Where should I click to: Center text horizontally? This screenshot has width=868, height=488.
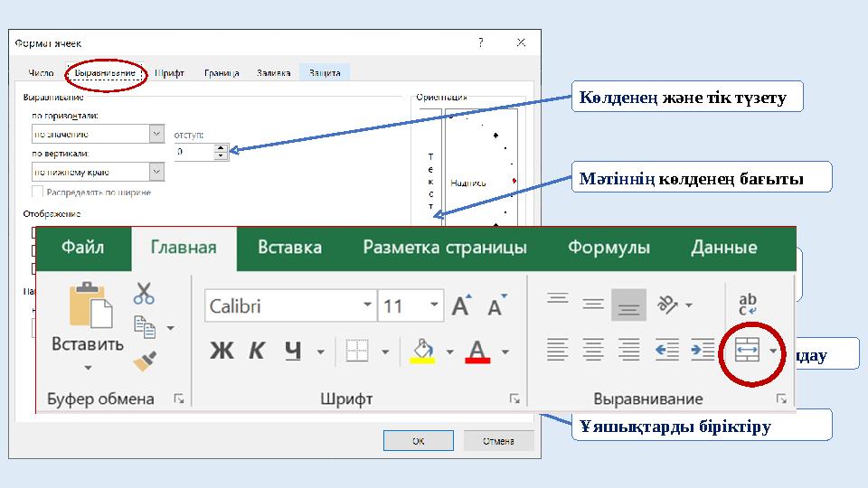593,351
